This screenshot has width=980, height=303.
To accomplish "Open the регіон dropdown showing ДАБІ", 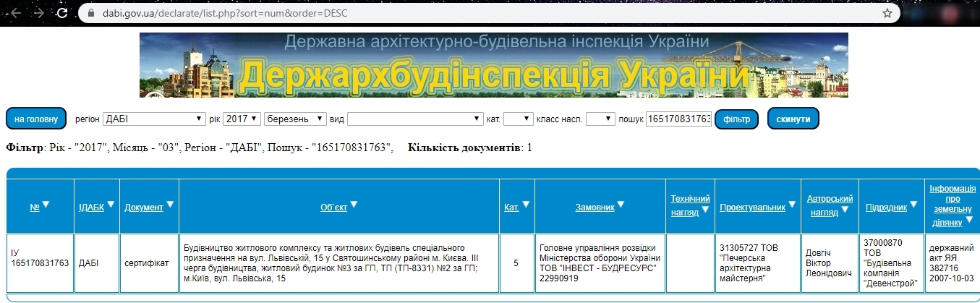I will click(154, 119).
